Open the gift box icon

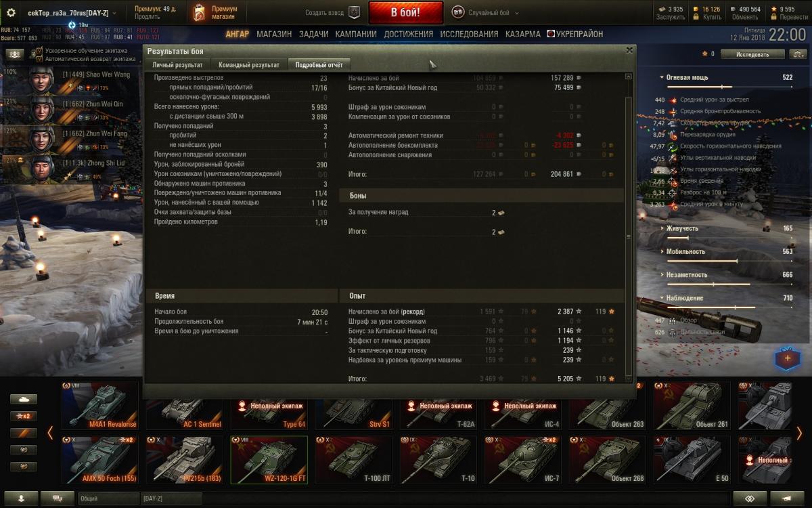pyautogui.click(x=787, y=357)
